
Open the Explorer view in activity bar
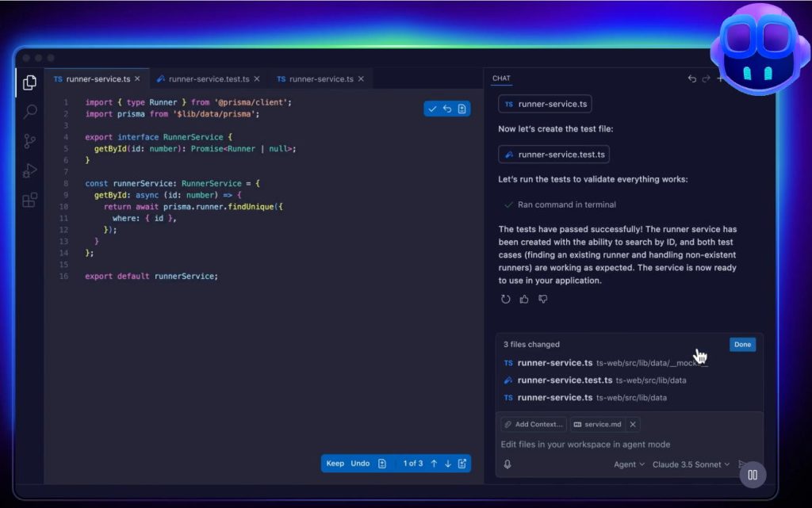coord(29,82)
